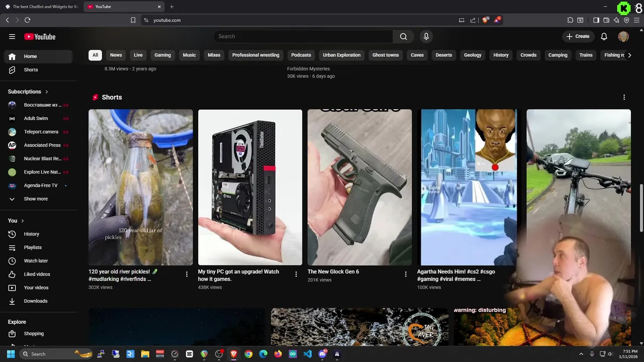
Task: Open the Subscriptions section
Action: point(28,92)
